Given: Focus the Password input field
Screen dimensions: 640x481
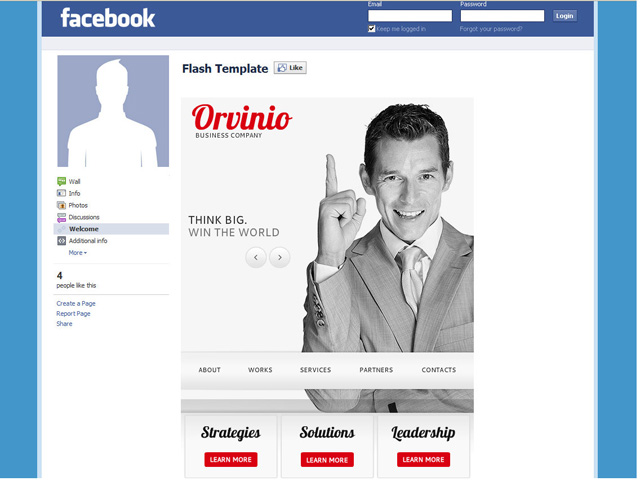Looking at the screenshot, I should (x=502, y=16).
